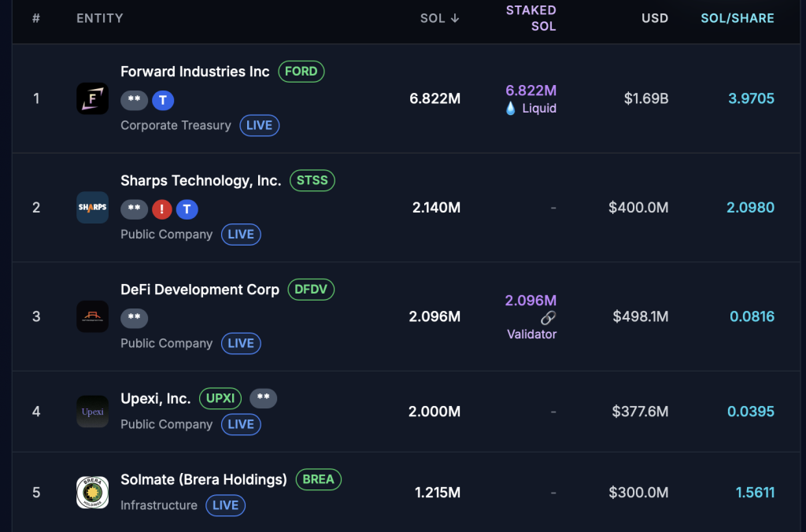Viewport: 806px width, 532px height.
Task: Sort by the ENTITY column header
Action: [x=100, y=19]
